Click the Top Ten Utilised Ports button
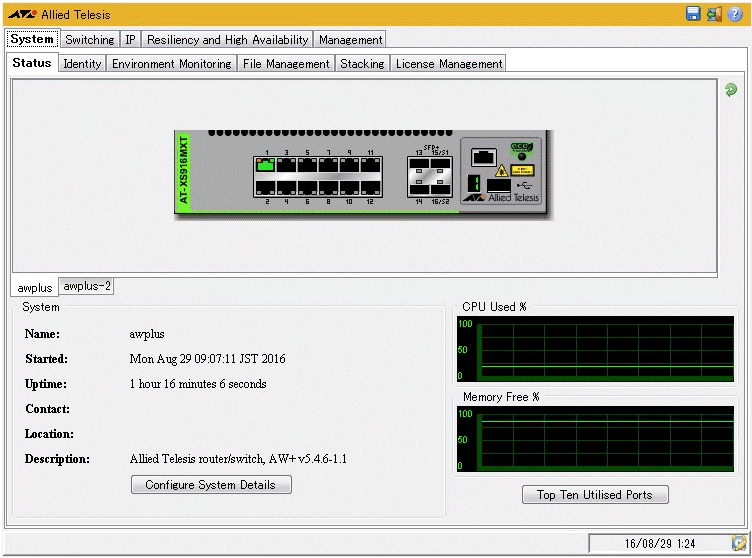The height and width of the screenshot is (558, 752). pyautogui.click(x=595, y=494)
